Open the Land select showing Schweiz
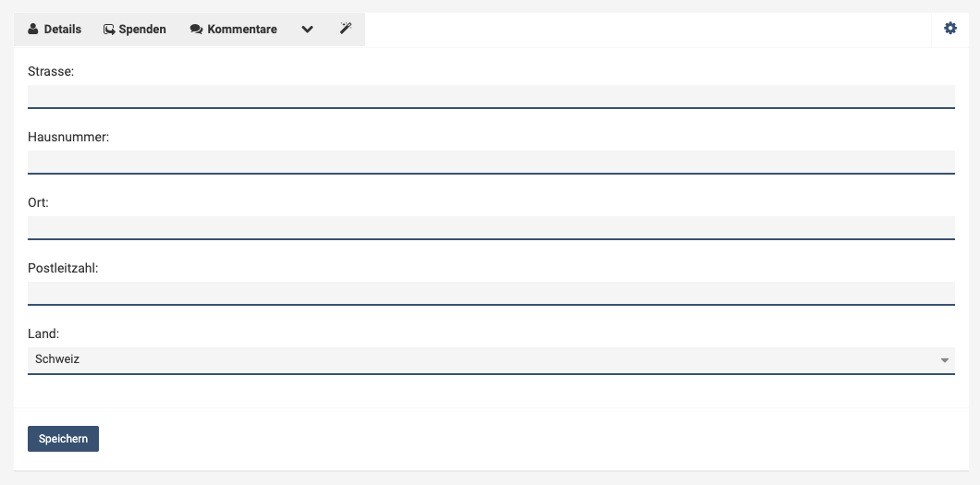 tap(491, 361)
